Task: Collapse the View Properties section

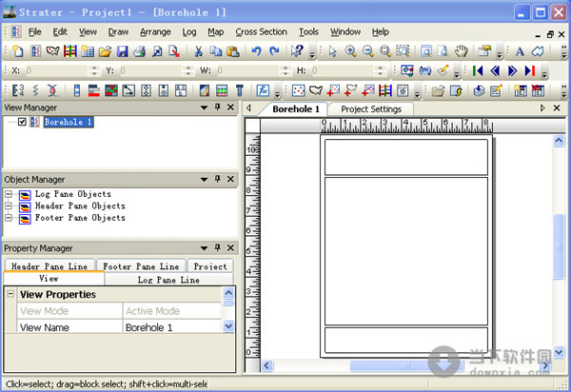Action: (10, 293)
